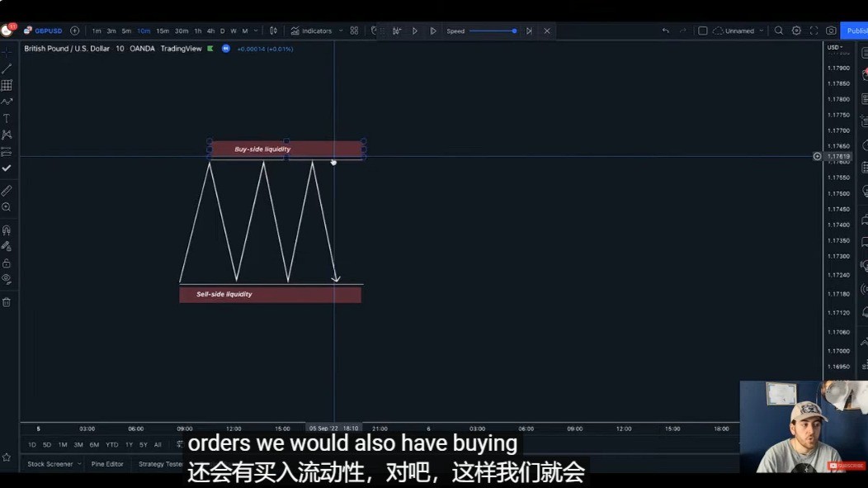The width and height of the screenshot is (868, 488).
Task: Switch to the Stock Screener tab
Action: pos(50,464)
